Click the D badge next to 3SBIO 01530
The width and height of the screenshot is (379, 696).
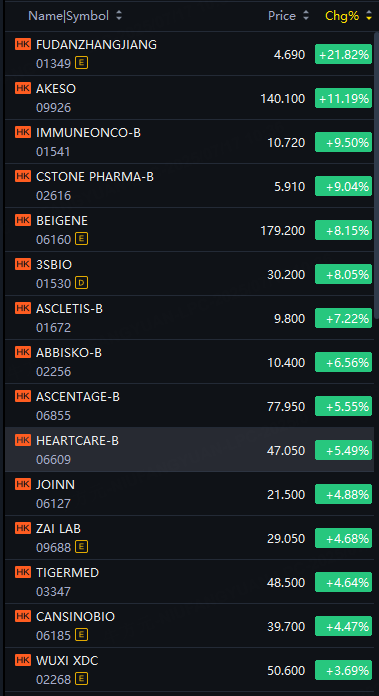81,283
